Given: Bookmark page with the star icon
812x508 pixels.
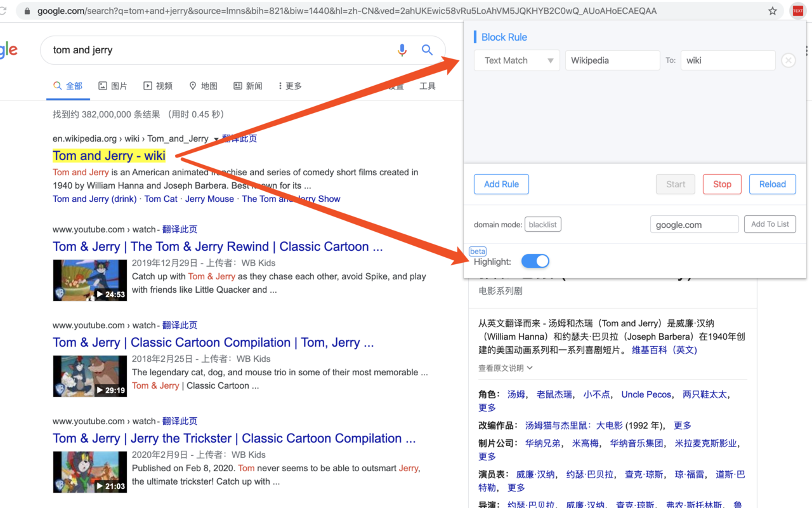Looking at the screenshot, I should 773,11.
